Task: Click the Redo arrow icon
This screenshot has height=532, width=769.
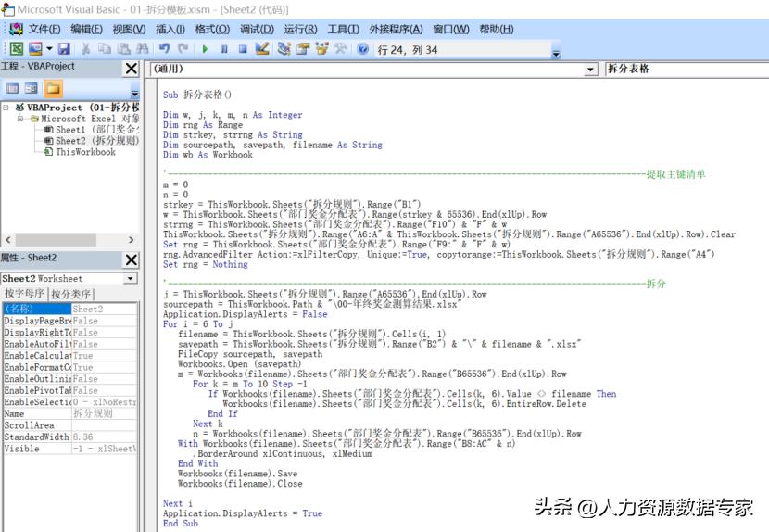Action: [183, 48]
